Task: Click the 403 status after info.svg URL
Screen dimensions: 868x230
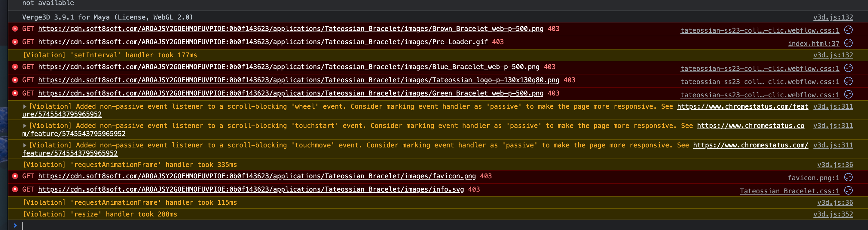Action: click(474, 189)
